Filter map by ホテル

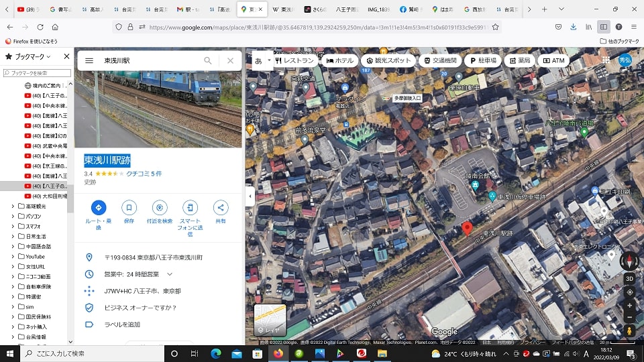click(339, 60)
